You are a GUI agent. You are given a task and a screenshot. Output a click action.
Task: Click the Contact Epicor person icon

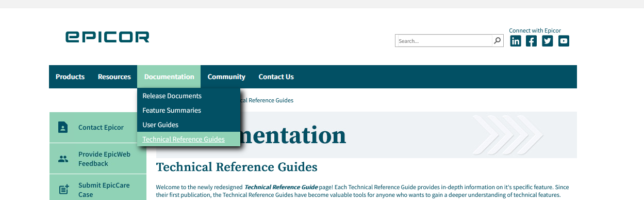tap(63, 128)
